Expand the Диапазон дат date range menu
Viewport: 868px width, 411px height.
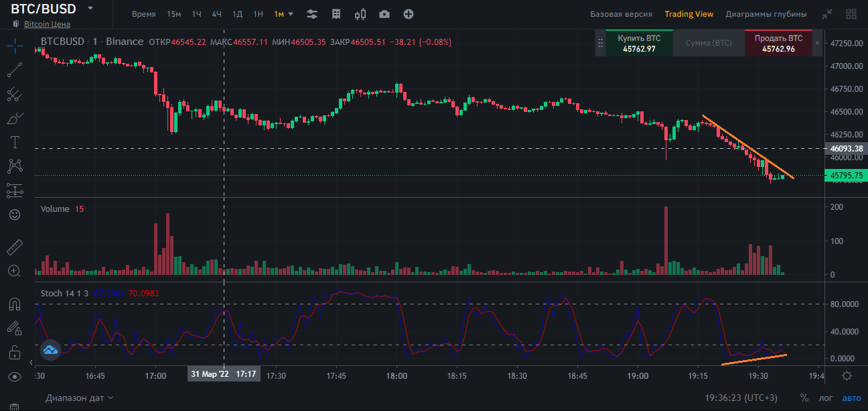coord(79,398)
